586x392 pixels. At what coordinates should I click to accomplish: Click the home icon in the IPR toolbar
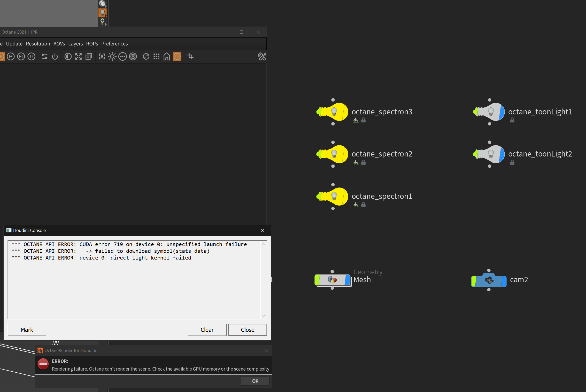(x=167, y=57)
